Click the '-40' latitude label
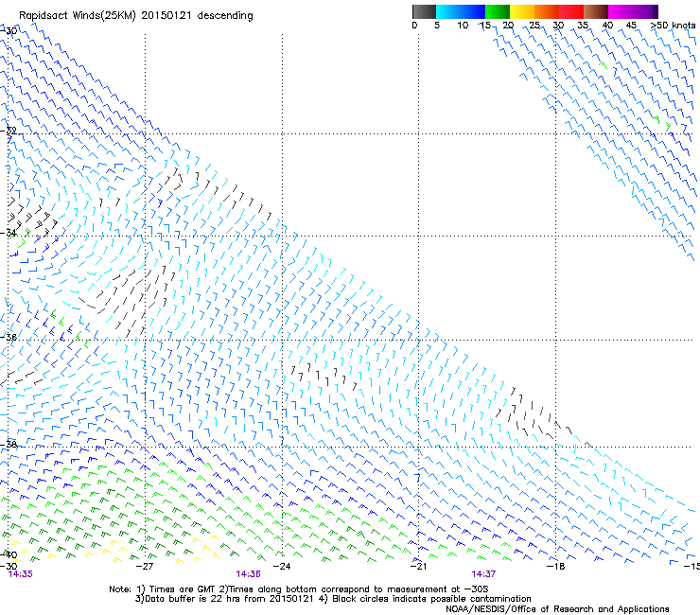This screenshot has height=615, width=700. (9, 555)
